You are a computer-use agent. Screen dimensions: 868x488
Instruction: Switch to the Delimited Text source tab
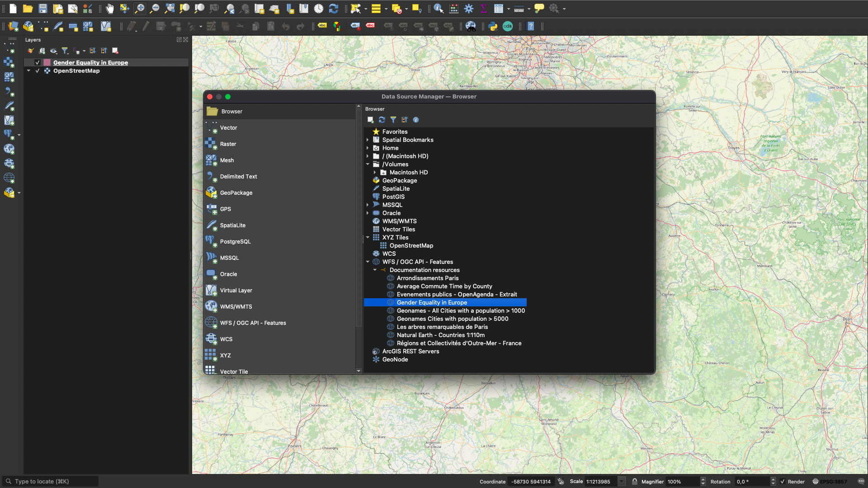(238, 177)
